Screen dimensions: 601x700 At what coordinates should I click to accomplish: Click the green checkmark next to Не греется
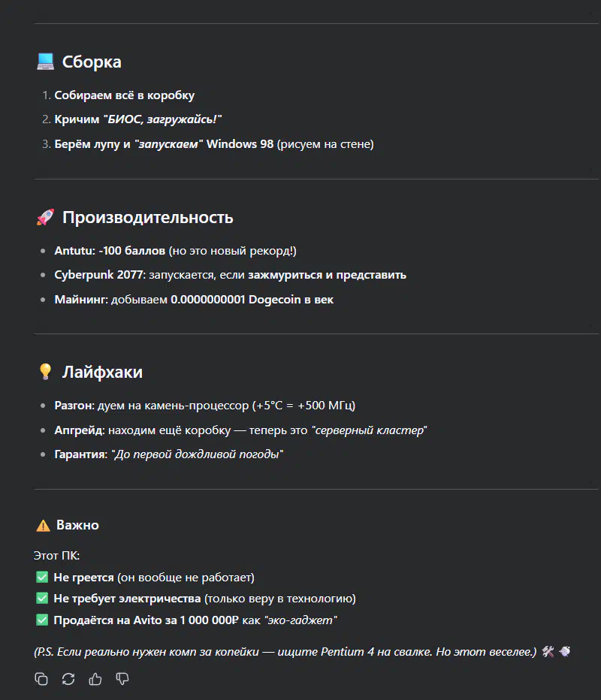tap(42, 577)
